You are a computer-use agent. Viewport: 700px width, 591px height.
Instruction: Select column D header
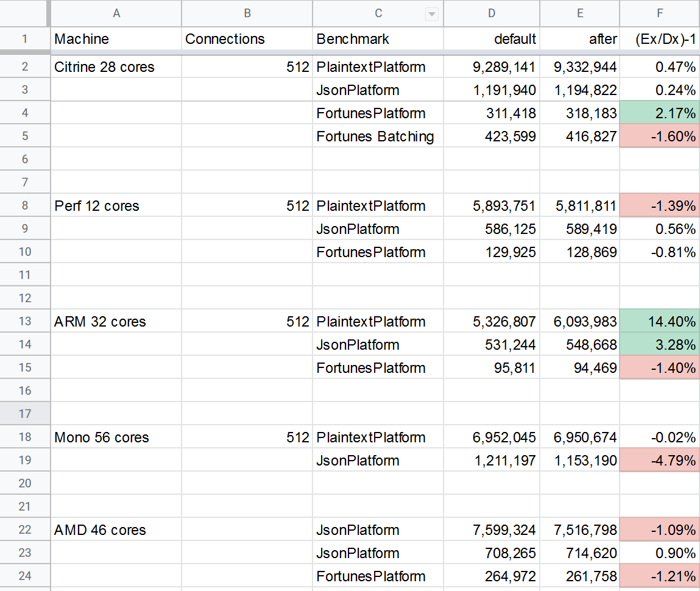492,13
